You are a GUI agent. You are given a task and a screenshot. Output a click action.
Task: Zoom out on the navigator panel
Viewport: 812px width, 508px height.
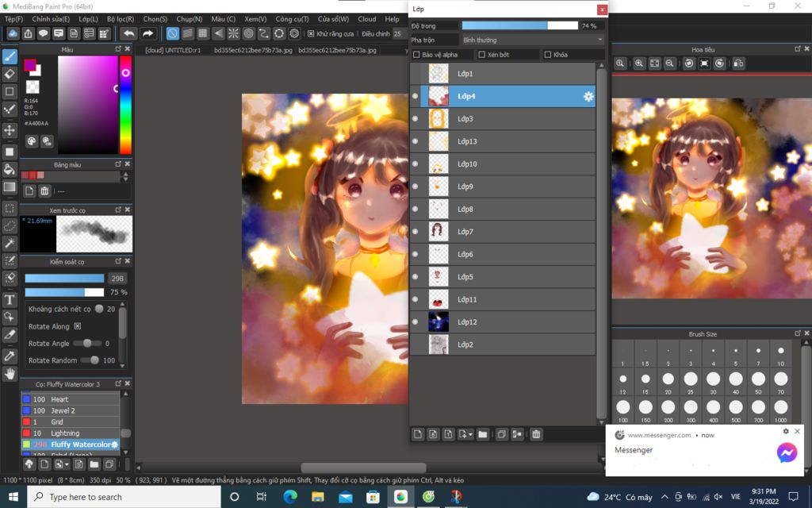tap(669, 63)
